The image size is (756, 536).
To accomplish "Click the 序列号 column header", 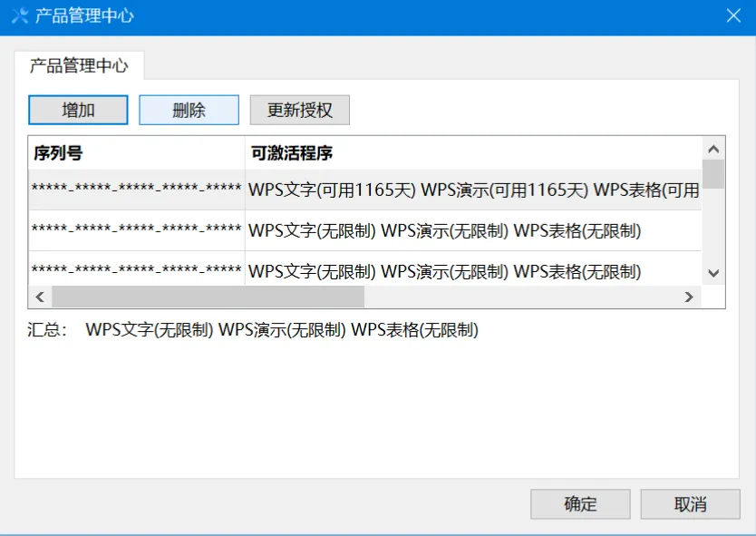I will (137, 153).
